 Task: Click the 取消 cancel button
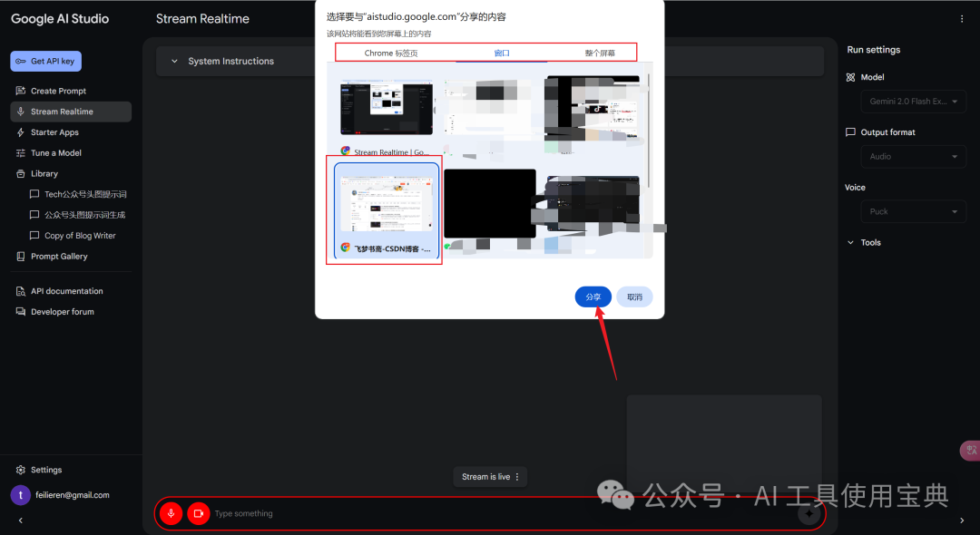pos(634,297)
